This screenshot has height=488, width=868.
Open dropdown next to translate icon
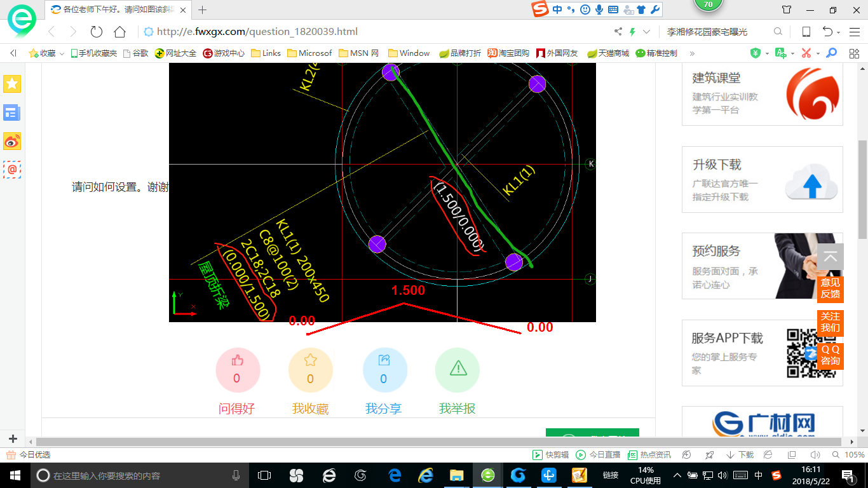tap(792, 53)
